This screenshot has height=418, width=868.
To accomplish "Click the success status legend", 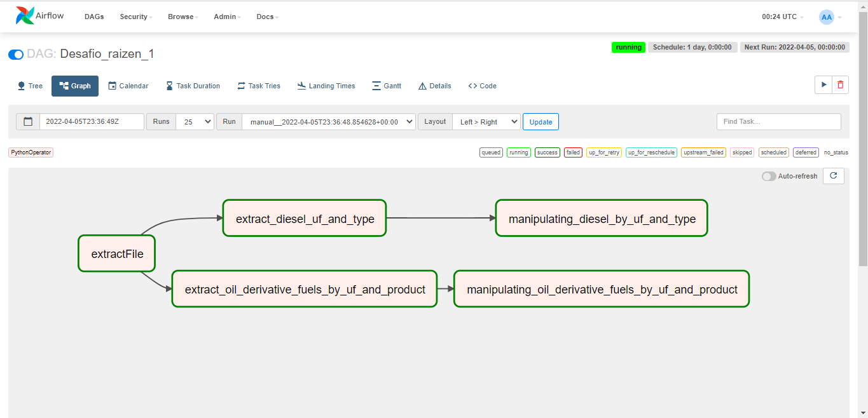I will [547, 152].
